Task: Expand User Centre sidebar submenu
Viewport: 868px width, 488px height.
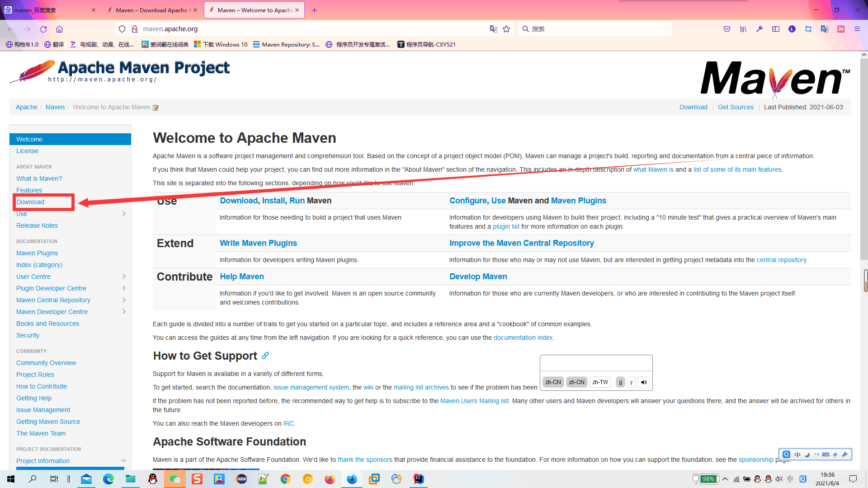Action: (124, 277)
